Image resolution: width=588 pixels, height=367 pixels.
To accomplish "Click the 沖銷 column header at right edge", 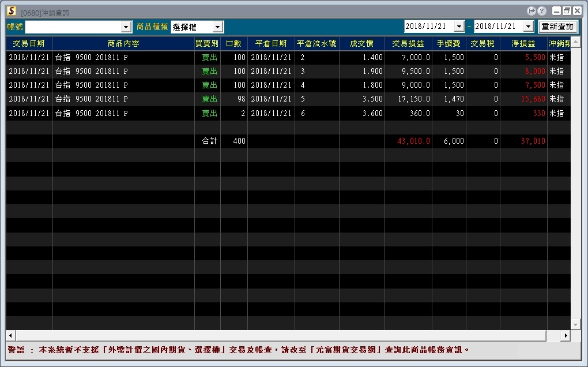I will [559, 43].
